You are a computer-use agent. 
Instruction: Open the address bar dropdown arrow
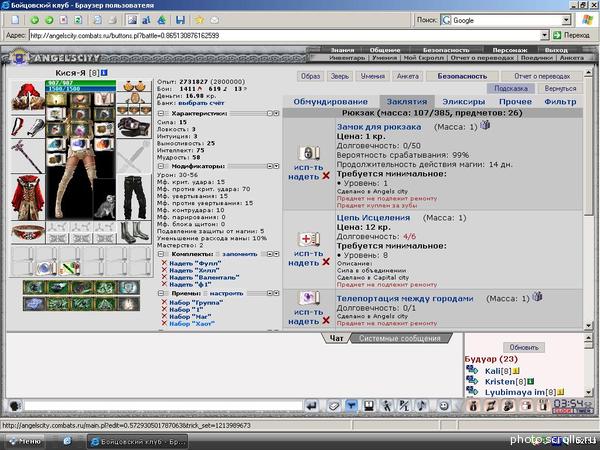pos(545,35)
